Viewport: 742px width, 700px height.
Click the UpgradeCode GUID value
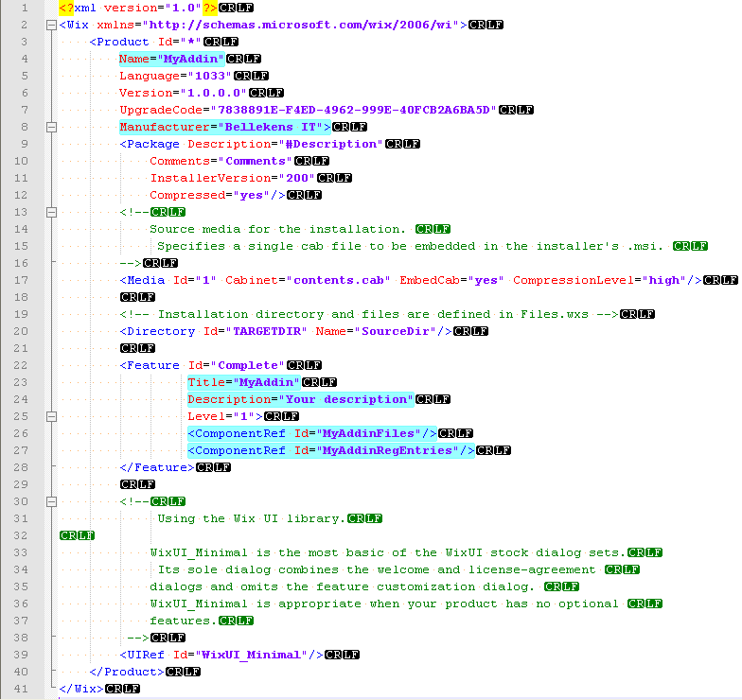tap(354, 110)
